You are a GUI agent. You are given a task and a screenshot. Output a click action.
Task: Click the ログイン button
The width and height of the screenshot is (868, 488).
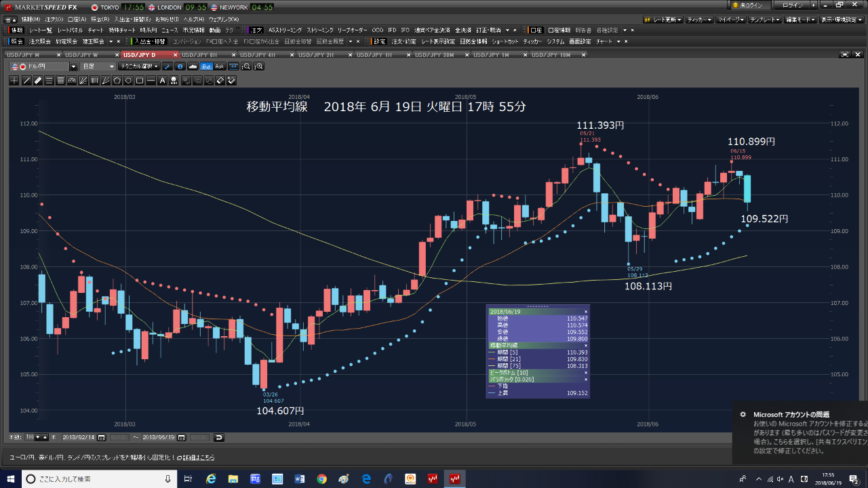[x=795, y=5]
